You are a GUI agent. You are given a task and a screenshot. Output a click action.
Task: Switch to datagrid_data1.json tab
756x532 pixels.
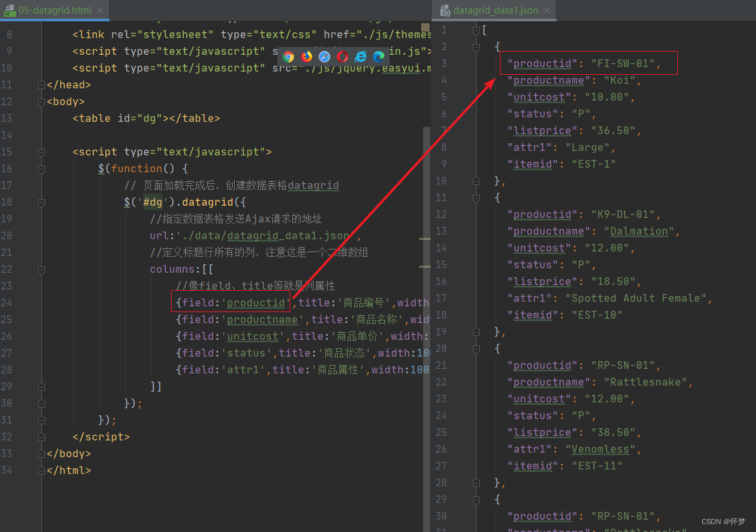pyautogui.click(x=495, y=10)
